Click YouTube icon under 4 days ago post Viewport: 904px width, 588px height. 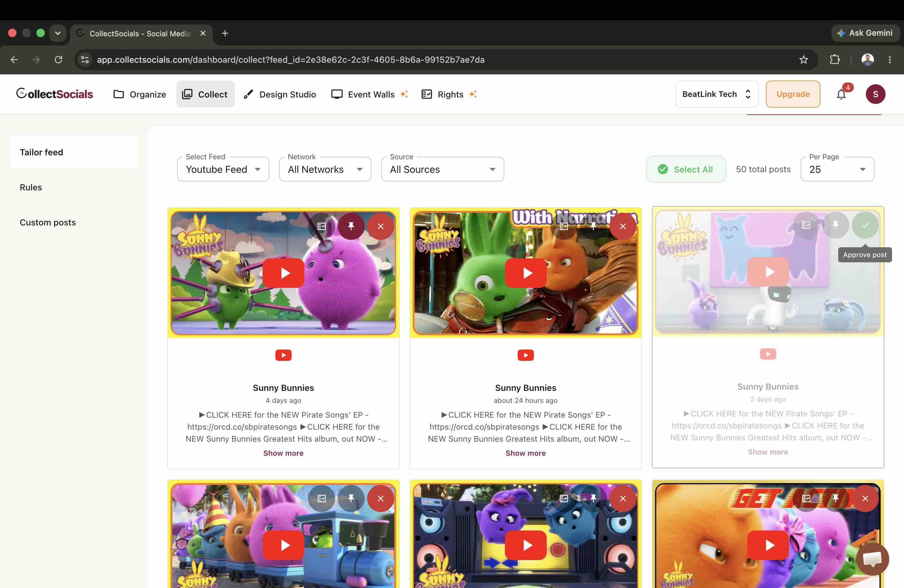pos(283,355)
